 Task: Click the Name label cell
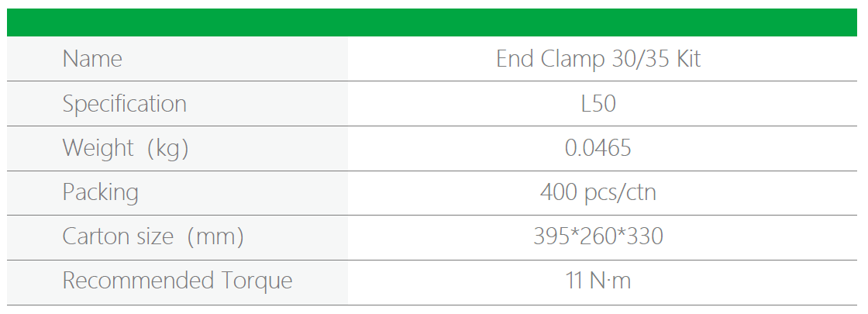tap(92, 59)
